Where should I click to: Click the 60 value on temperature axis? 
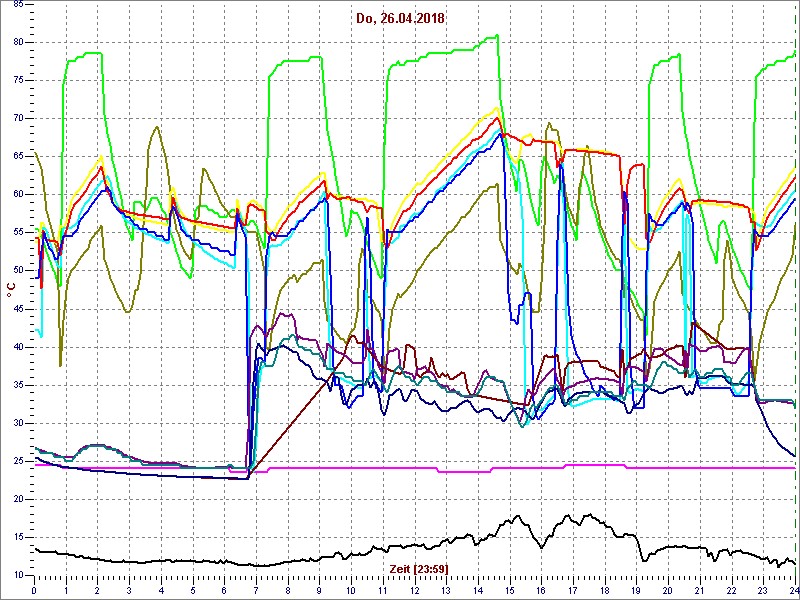[17, 194]
